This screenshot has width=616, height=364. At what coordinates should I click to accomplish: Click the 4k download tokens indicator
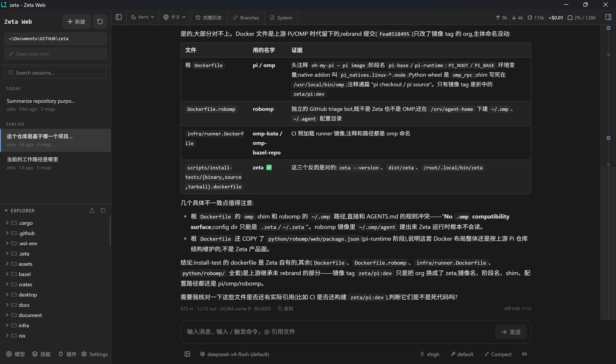pos(517,18)
